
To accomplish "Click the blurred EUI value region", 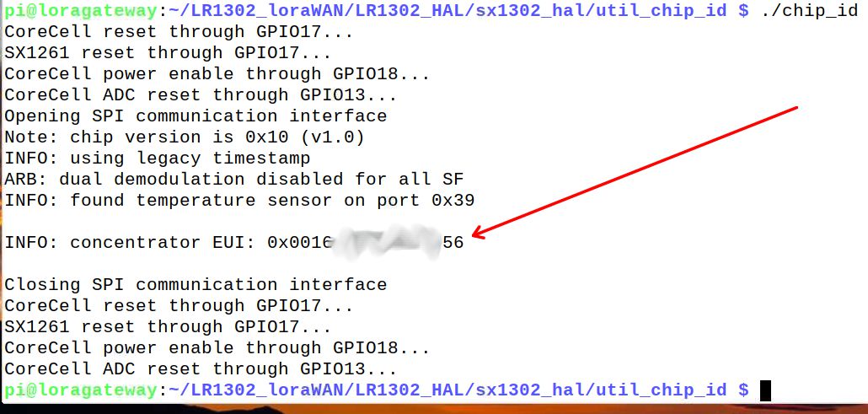I will point(388,242).
